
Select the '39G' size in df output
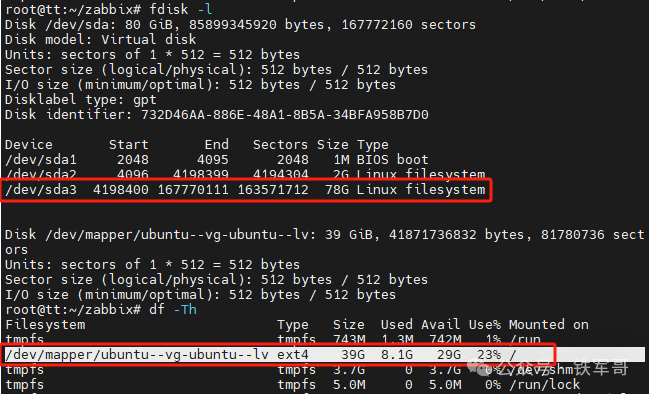coord(353,355)
